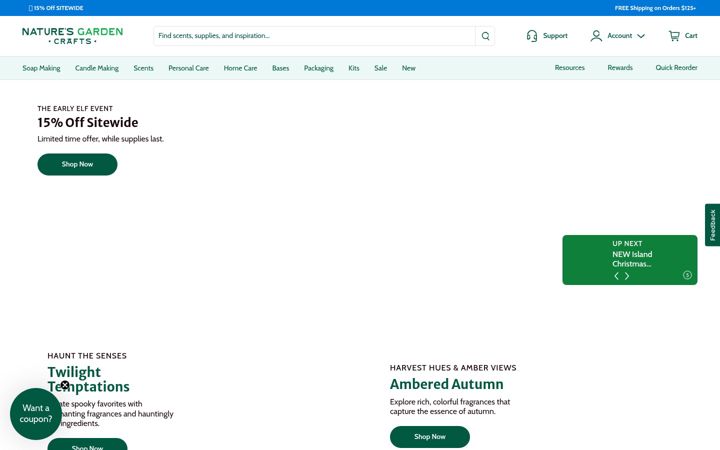Click 15% Off Sitewide top banner text
Image resolution: width=720 pixels, height=450 pixels.
coord(56,8)
